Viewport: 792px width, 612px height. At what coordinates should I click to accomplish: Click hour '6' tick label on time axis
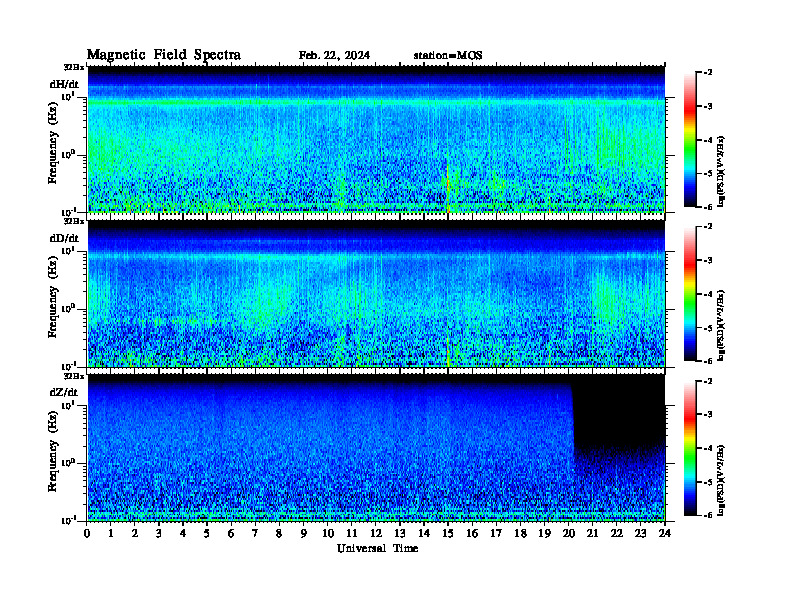pyautogui.click(x=231, y=533)
